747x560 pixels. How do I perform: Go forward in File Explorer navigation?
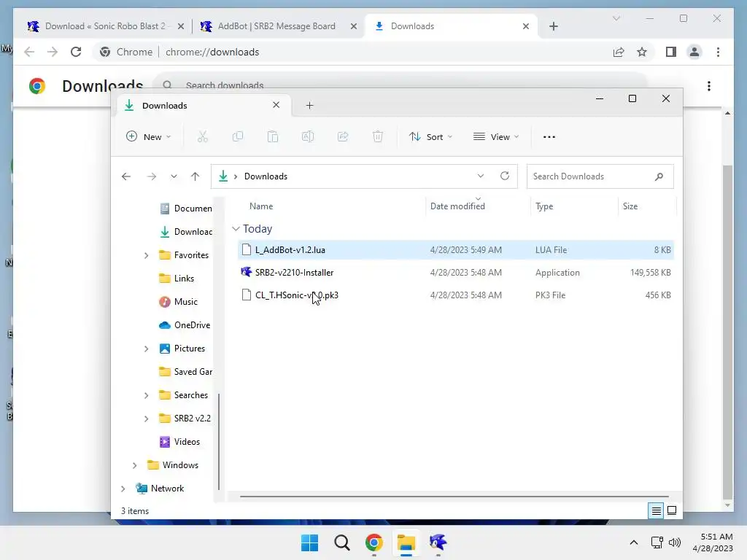152,176
